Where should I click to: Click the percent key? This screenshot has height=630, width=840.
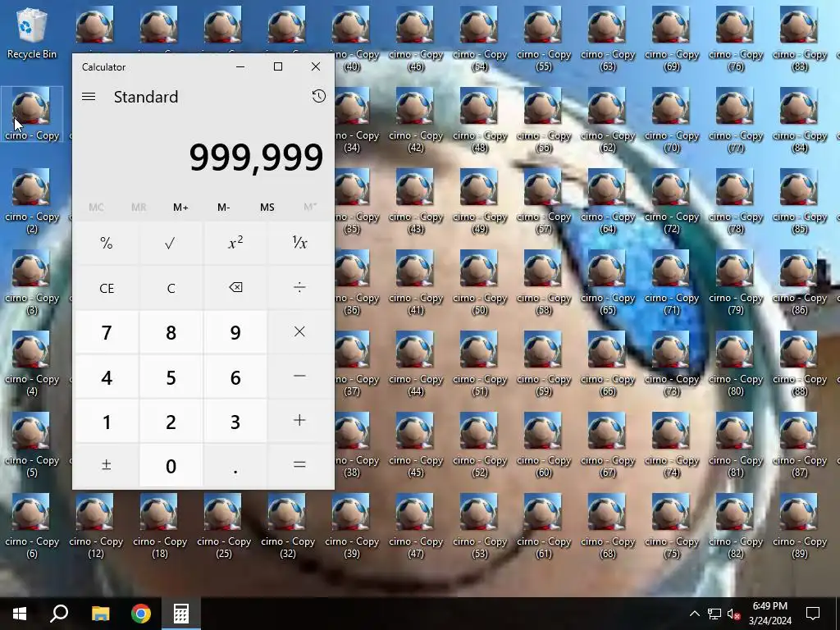107,244
